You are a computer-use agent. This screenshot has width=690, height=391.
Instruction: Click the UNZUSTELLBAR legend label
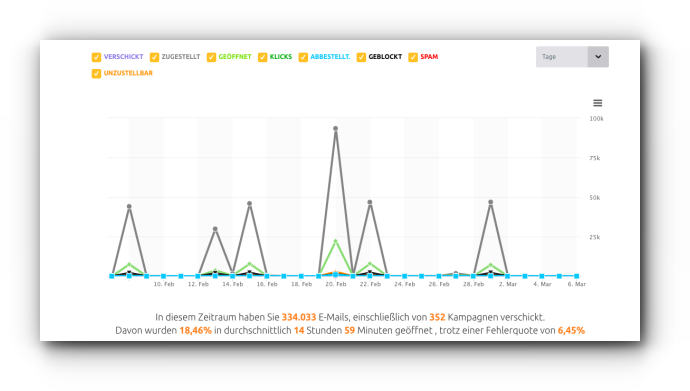click(128, 73)
